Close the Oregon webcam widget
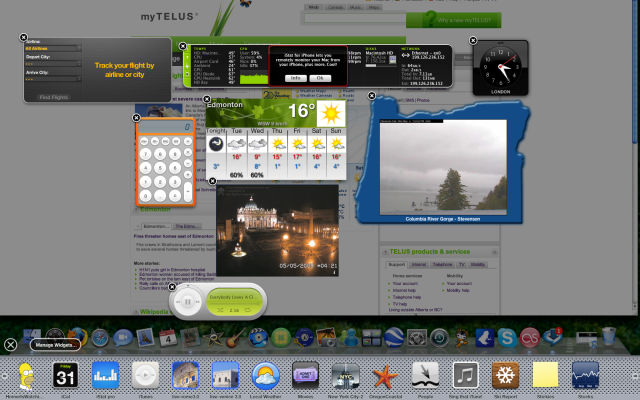This screenshot has height=400, width=640. 371,96
